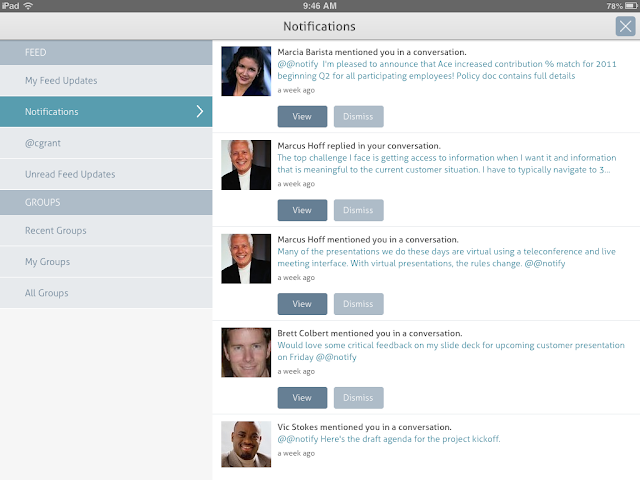View Marcus Hoff's reply notification
This screenshot has height=480, width=640.
pos(302,210)
